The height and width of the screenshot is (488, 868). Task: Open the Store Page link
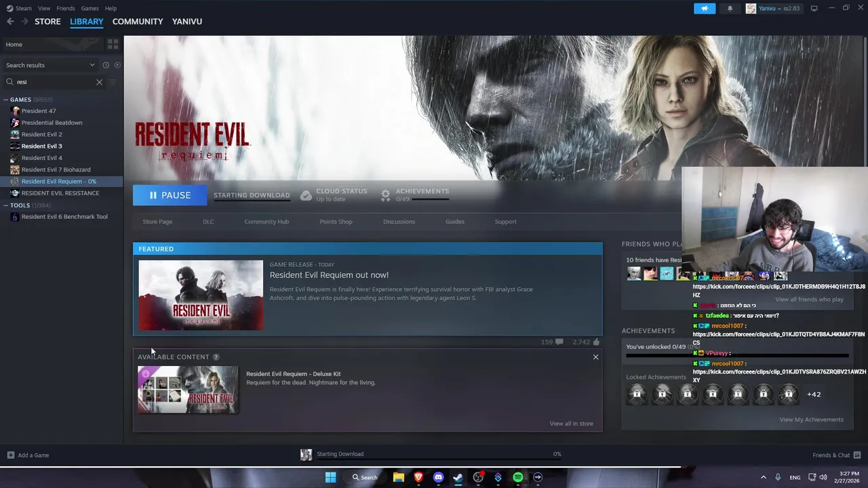tap(157, 222)
